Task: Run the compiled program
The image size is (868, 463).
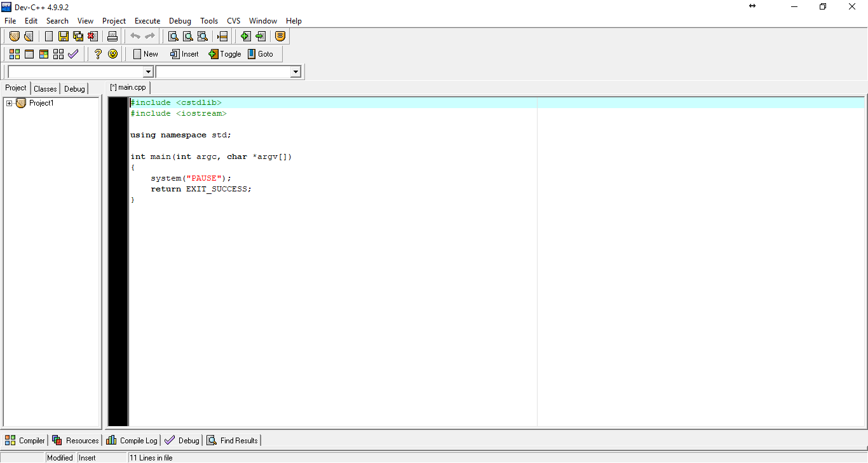Action: click(29, 53)
